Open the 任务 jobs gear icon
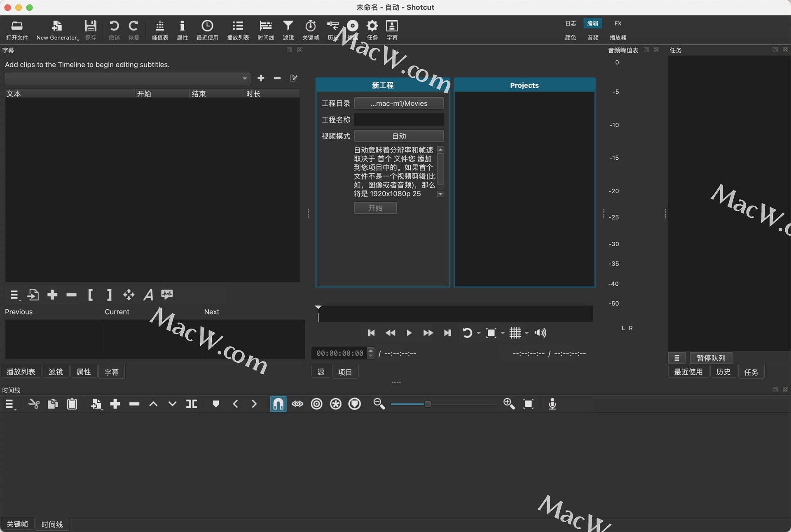Screen dimensions: 791x532 (372, 30)
